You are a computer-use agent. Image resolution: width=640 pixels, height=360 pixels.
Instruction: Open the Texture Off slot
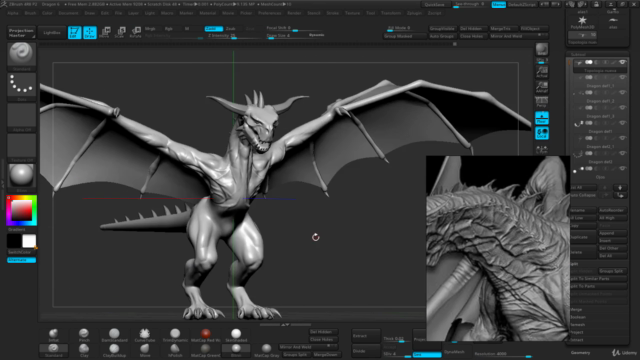[x=22, y=146]
